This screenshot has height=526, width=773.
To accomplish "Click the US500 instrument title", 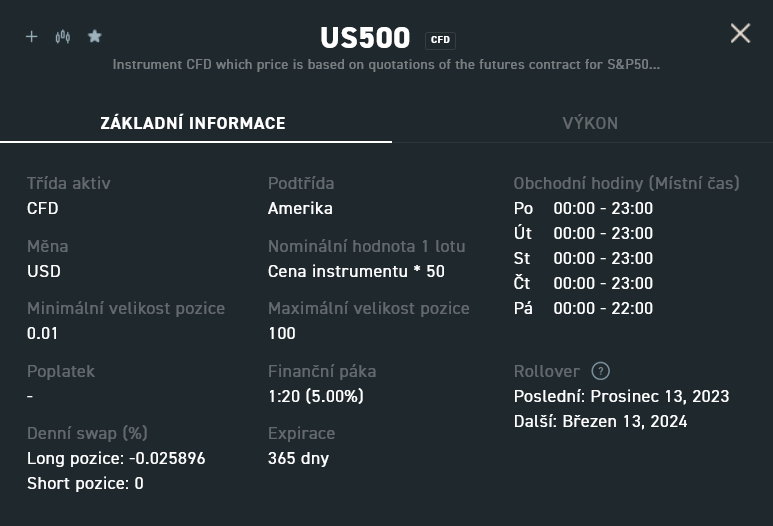I will (365, 37).
